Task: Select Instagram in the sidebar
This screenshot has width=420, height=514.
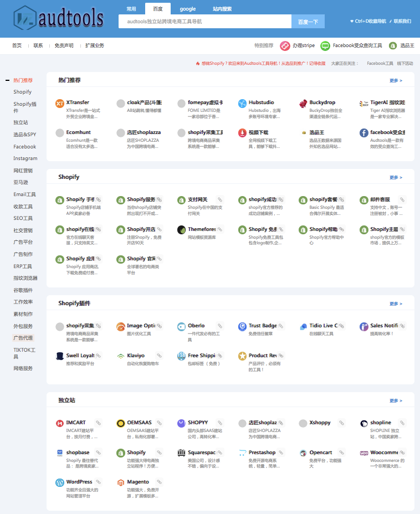Action: [25, 158]
